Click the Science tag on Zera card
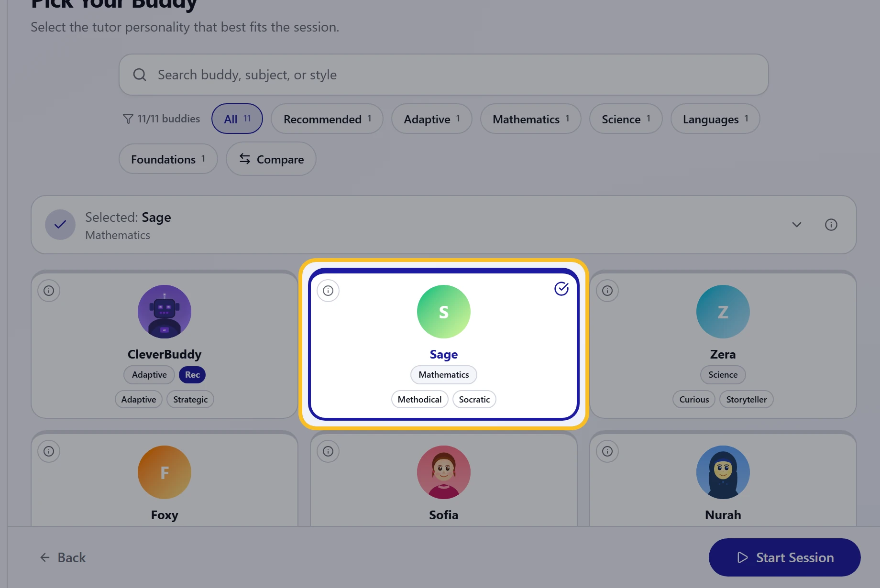The height and width of the screenshot is (588, 880). 723,375
